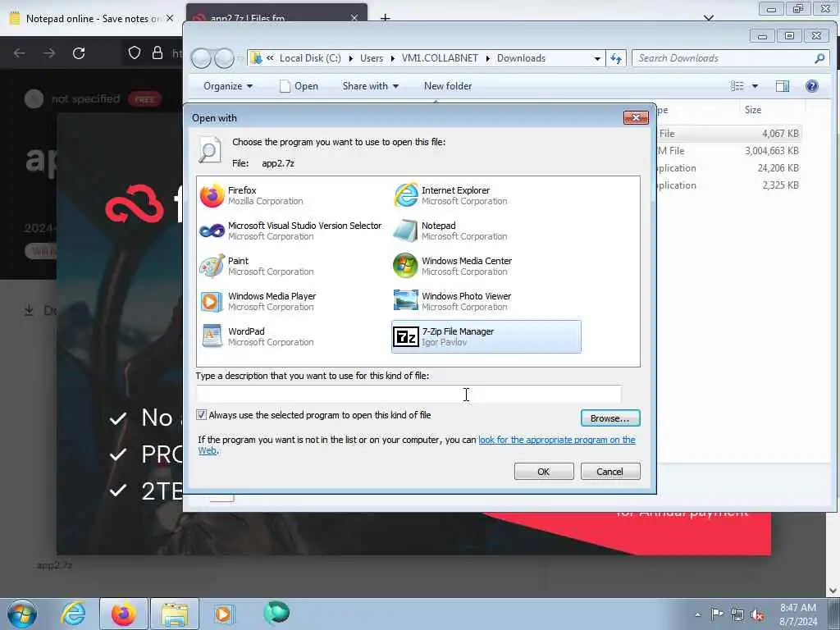This screenshot has width=840, height=630.
Task: Select Firefox icon in Open with list
Action: (x=212, y=195)
